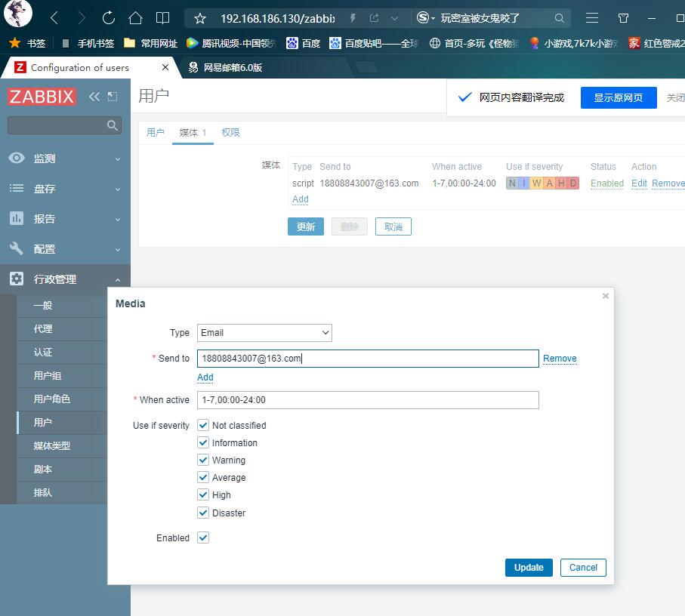This screenshot has height=616, width=685.
Task: Open reading mode book icon
Action: 162,18
